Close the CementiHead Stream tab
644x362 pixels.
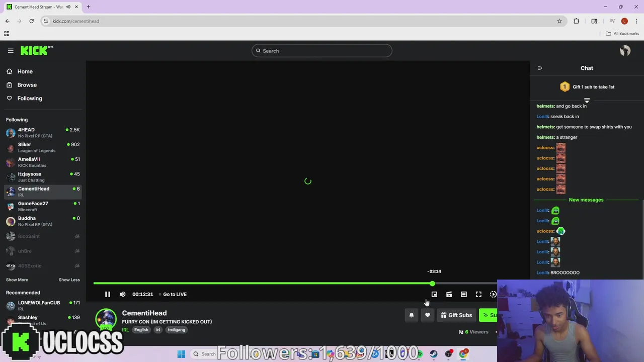[76, 7]
